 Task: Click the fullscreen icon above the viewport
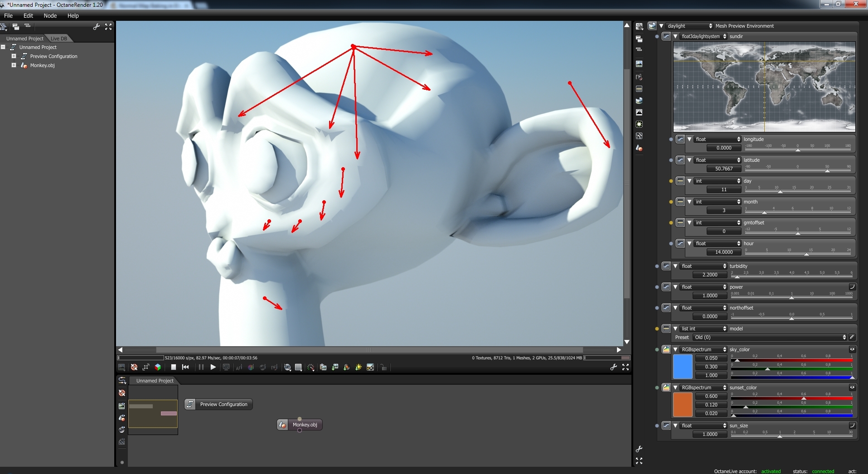(108, 27)
